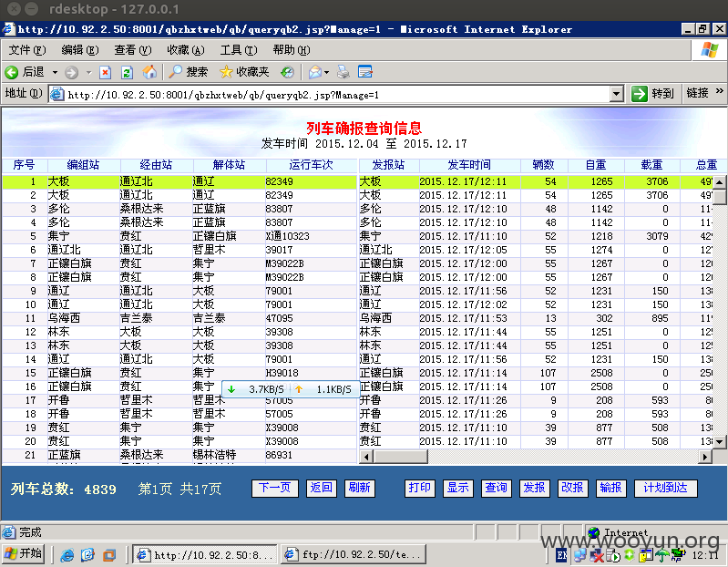The height and width of the screenshot is (567, 728).
Task: Click left arrow of horizontal scrollbar
Action: coord(366,457)
